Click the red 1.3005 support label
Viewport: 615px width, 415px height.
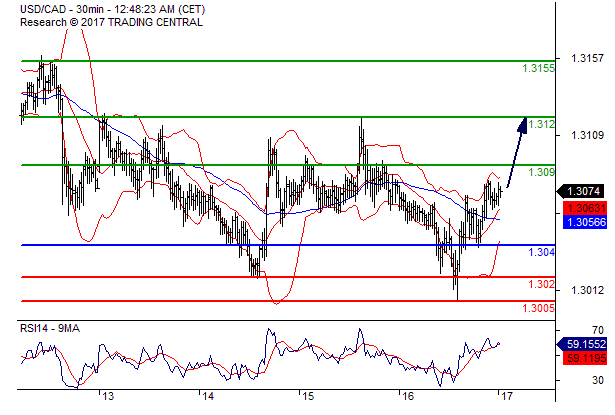tap(538, 308)
